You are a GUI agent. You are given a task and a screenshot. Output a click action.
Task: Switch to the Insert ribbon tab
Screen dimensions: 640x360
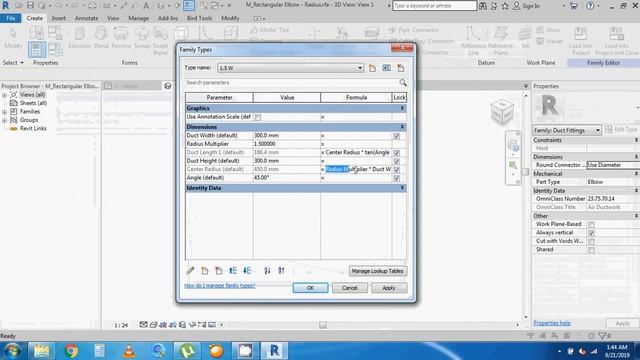pyautogui.click(x=58, y=18)
